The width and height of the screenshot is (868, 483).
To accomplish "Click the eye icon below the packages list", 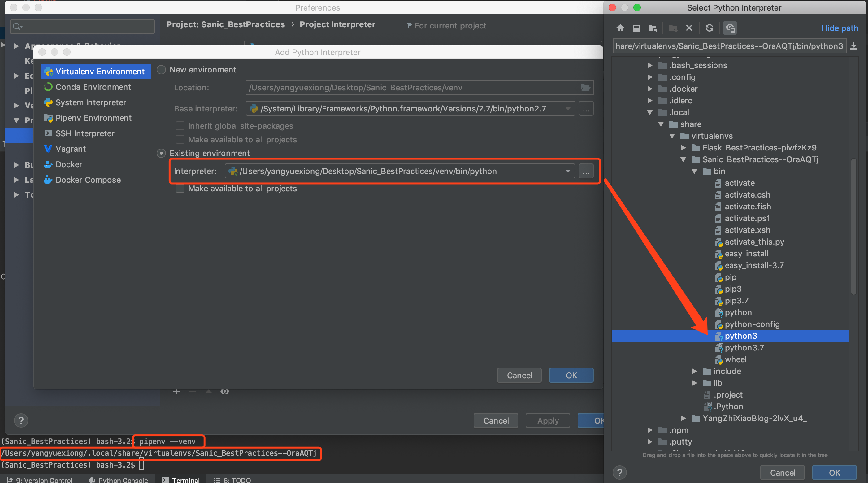I will point(224,391).
